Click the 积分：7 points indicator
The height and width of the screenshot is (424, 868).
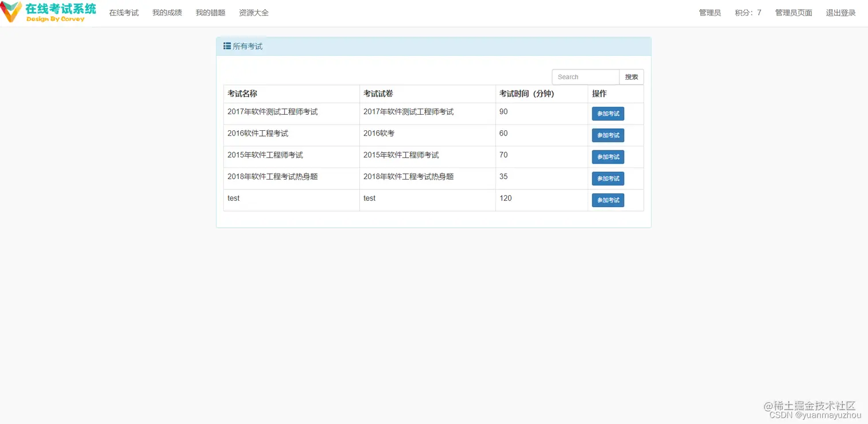(748, 13)
